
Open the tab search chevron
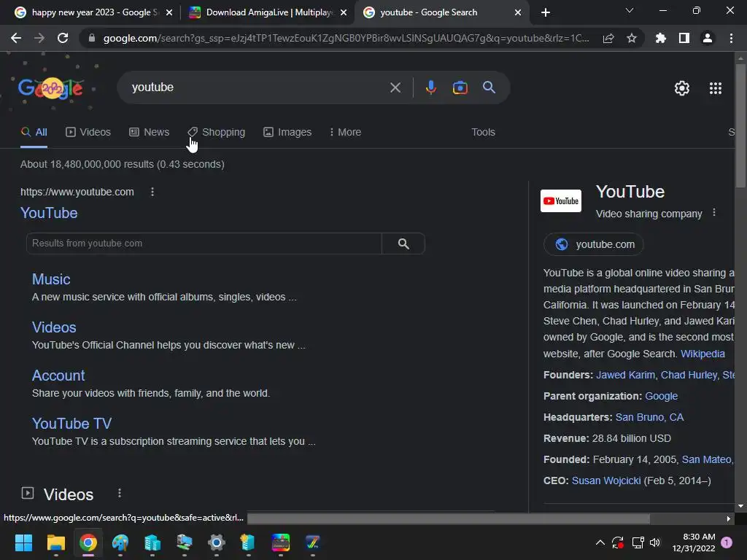tap(630, 10)
